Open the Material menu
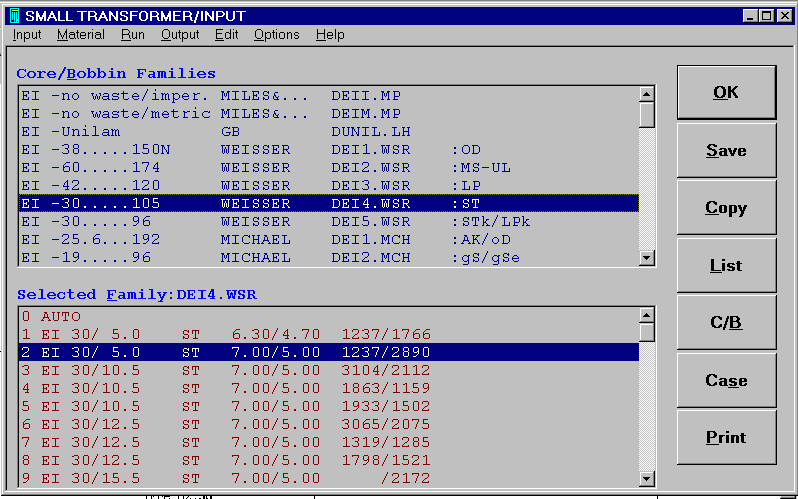This screenshot has width=798, height=499. point(80,35)
